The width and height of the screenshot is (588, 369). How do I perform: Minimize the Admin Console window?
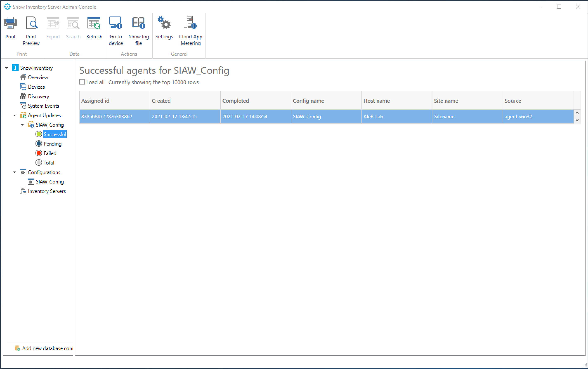tap(541, 7)
